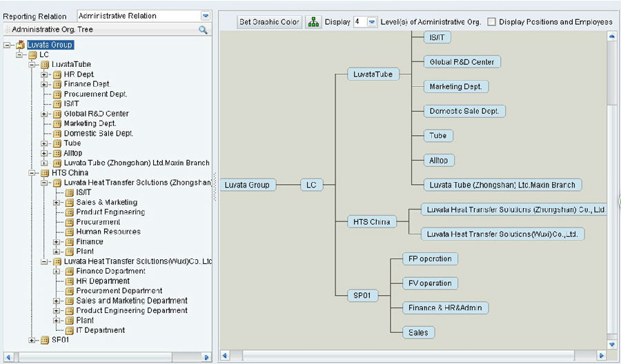Image resolution: width=621 pixels, height=364 pixels.
Task: Open the Display levels dropdown
Action: (x=372, y=22)
